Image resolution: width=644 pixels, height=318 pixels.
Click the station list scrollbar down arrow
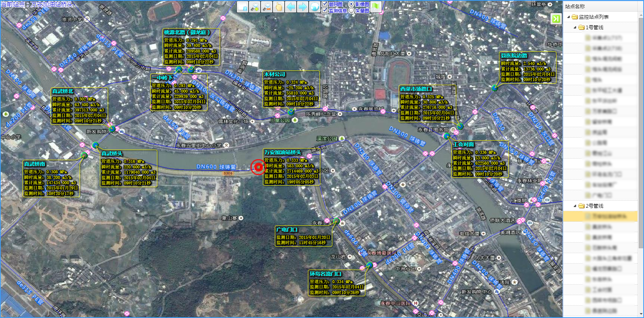[x=641, y=314]
